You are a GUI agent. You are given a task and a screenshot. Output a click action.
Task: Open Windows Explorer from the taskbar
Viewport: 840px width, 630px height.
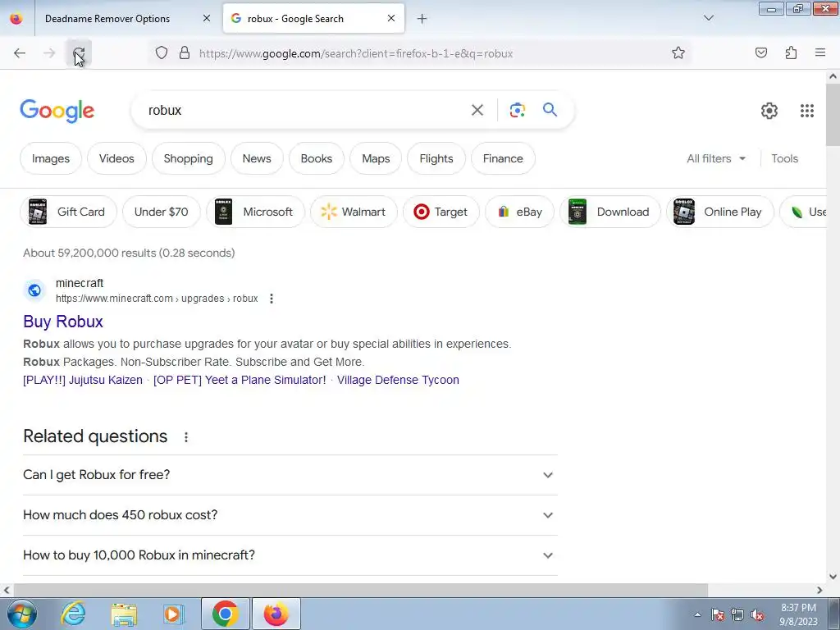click(x=124, y=614)
